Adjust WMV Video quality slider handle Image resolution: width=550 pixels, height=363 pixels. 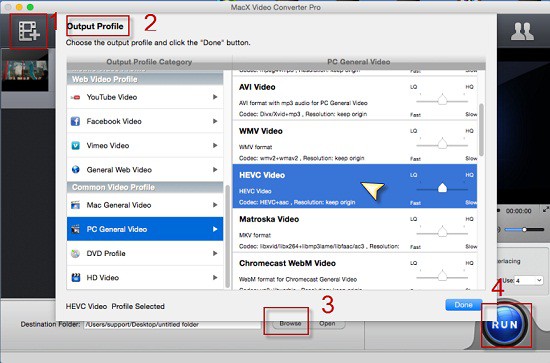click(442, 144)
